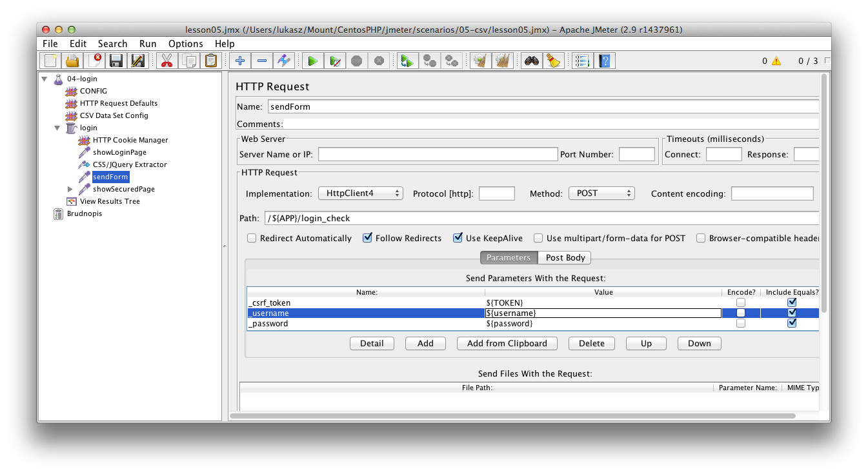Screen dimensions: 868x474
Task: Clear all results with double broom icon
Action: coord(502,61)
